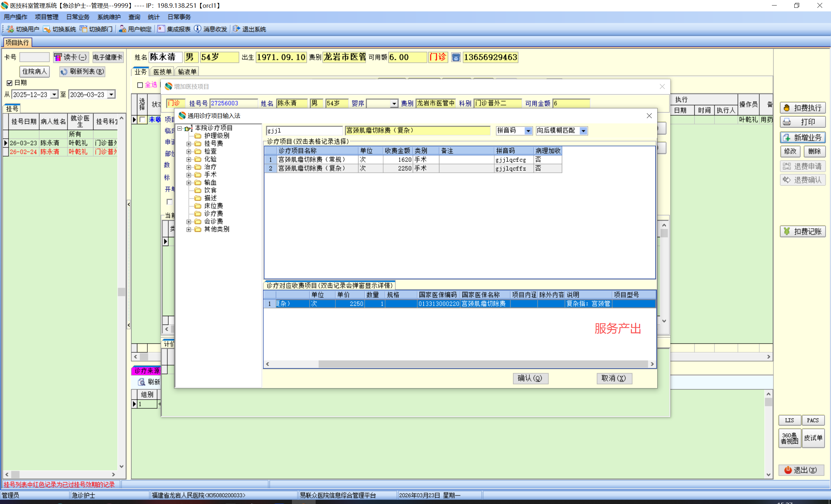Click the 切换用户 (switch user) toolbar icon
The width and height of the screenshot is (831, 504).
(10, 29)
